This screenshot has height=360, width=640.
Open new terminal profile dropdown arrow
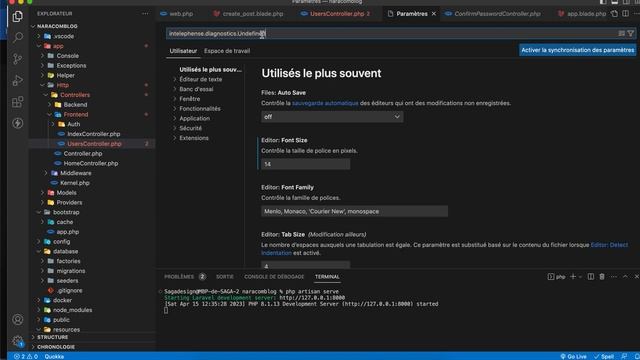coord(580,277)
